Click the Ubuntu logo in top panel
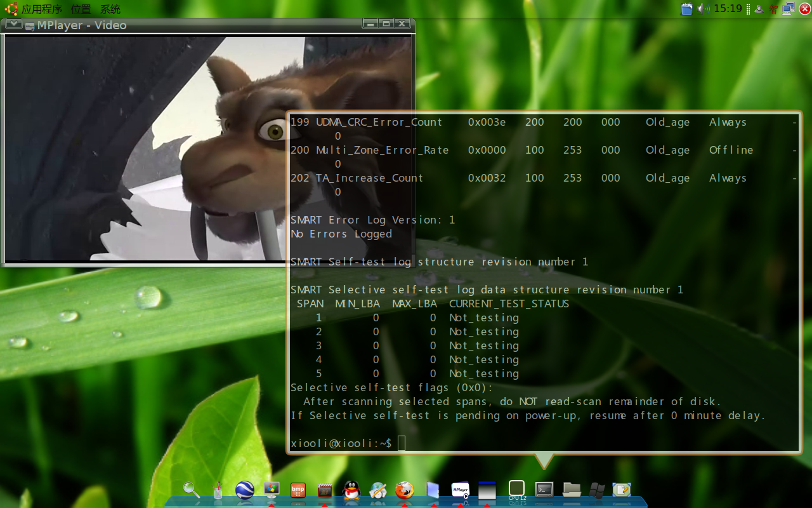This screenshot has height=508, width=812. pyautogui.click(x=11, y=9)
